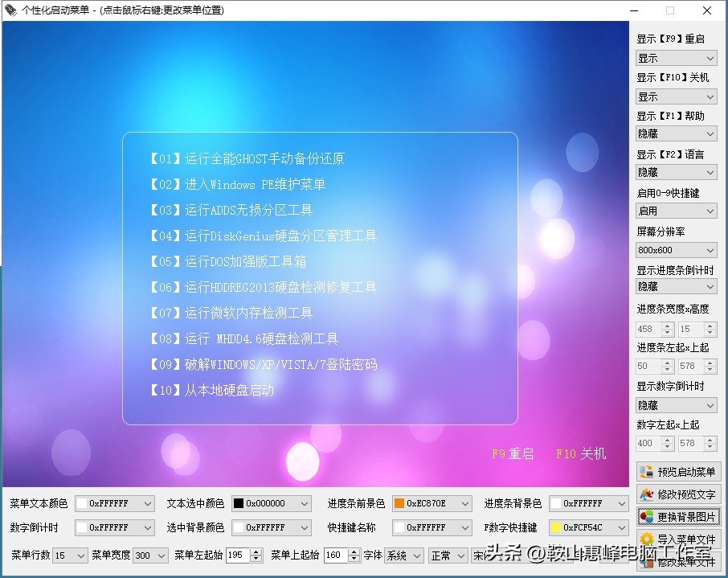
Task: Click the F10 关机 shutdown label
Action: click(581, 454)
